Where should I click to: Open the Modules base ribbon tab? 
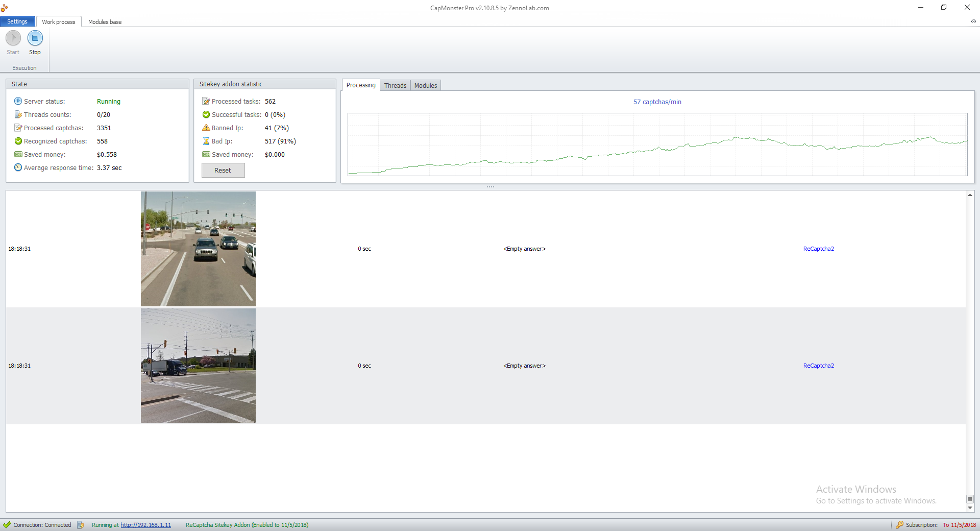point(105,22)
